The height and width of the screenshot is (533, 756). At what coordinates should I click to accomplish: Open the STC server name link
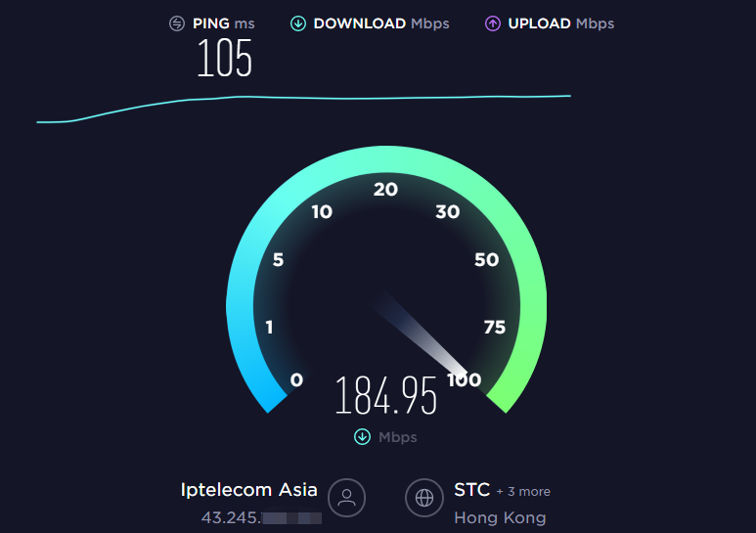(472, 490)
